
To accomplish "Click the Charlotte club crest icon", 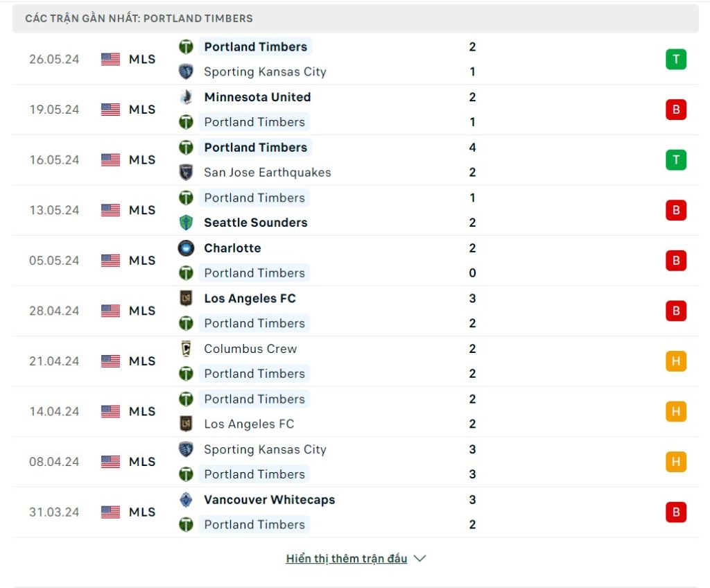I will tap(186, 248).
